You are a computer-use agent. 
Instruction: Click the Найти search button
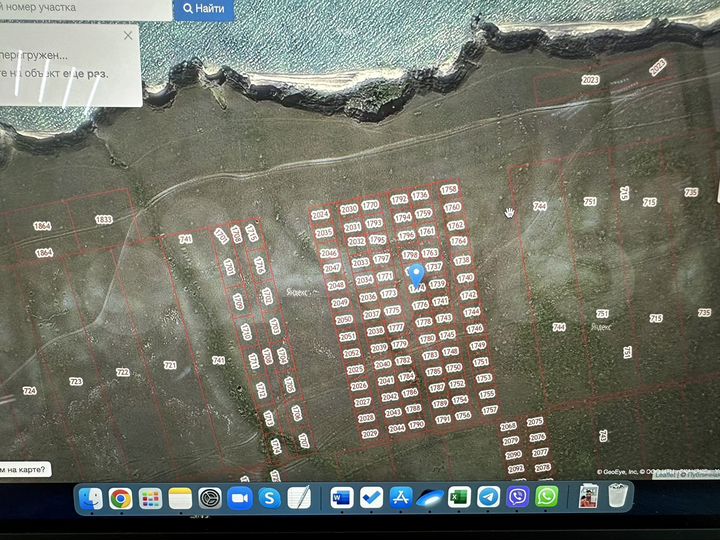(x=204, y=8)
